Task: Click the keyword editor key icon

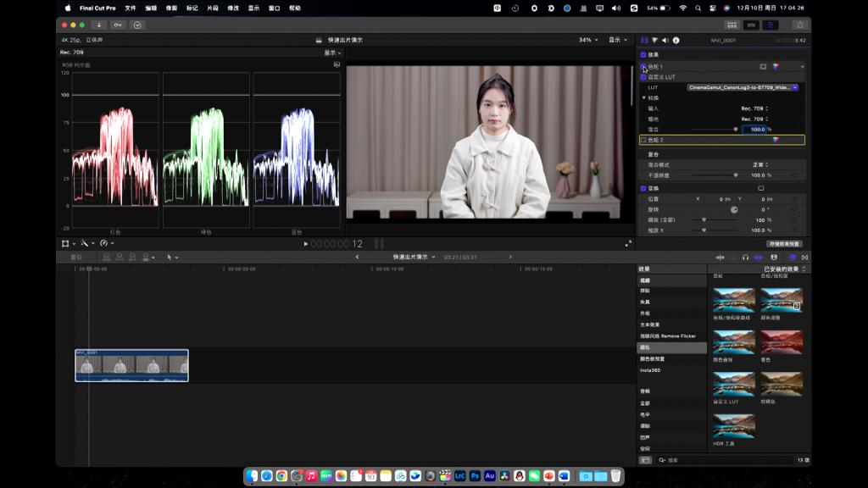Action: click(x=118, y=25)
